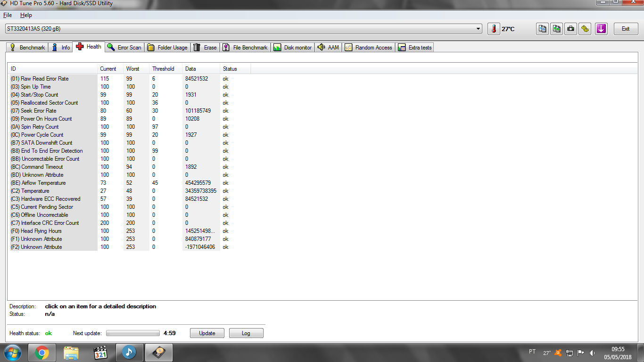
Task: Open Media Player Classic taskbar icon
Action: (100, 353)
